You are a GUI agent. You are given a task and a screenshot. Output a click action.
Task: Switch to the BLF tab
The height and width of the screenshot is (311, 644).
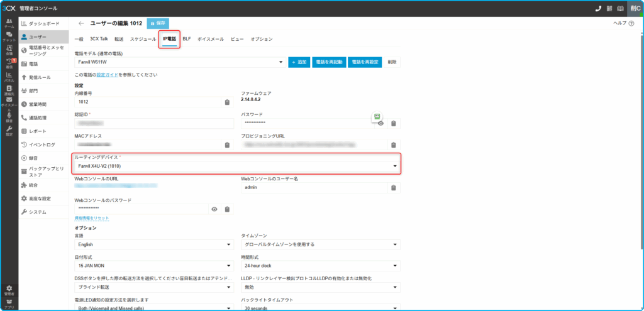click(x=186, y=39)
